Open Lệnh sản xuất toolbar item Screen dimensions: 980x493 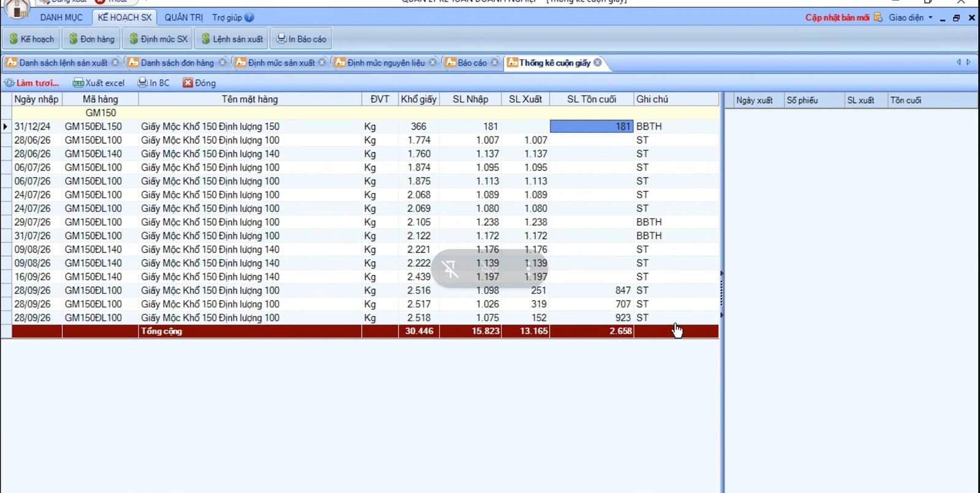tap(232, 39)
